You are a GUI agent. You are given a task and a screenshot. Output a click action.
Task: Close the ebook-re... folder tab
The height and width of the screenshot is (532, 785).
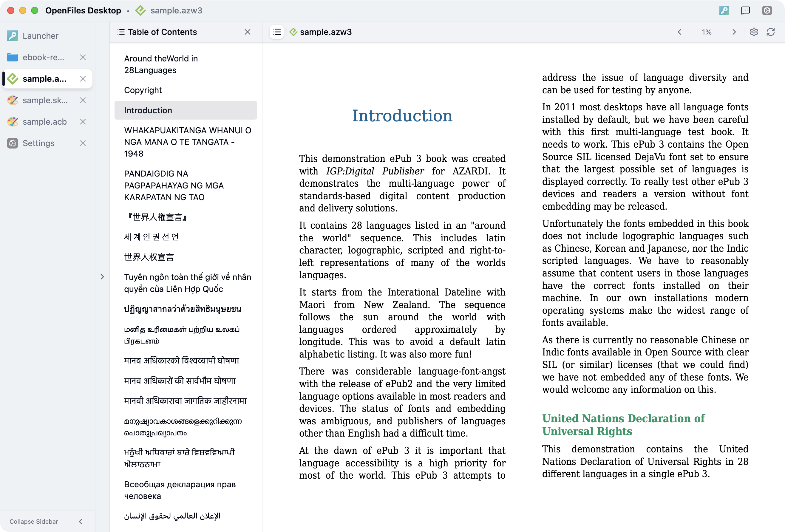click(83, 58)
